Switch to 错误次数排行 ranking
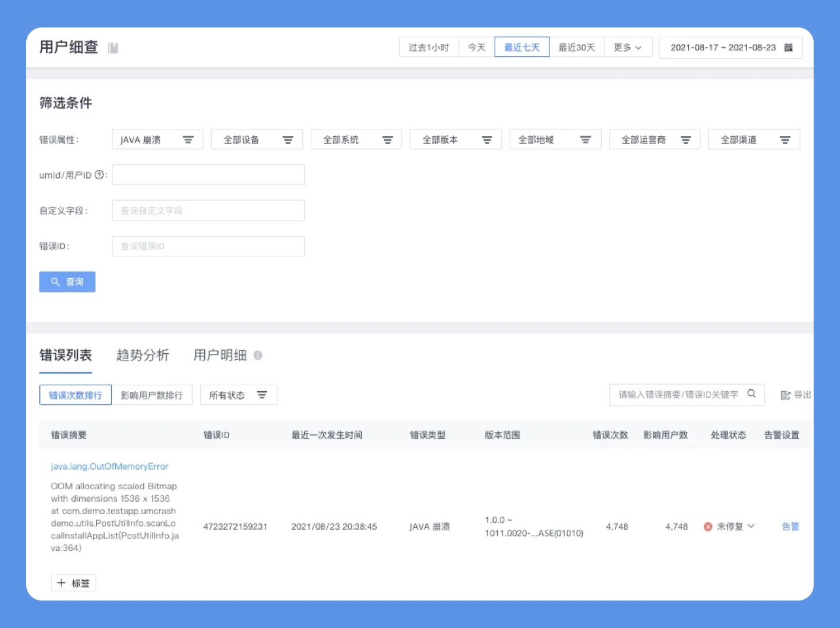 75,395
